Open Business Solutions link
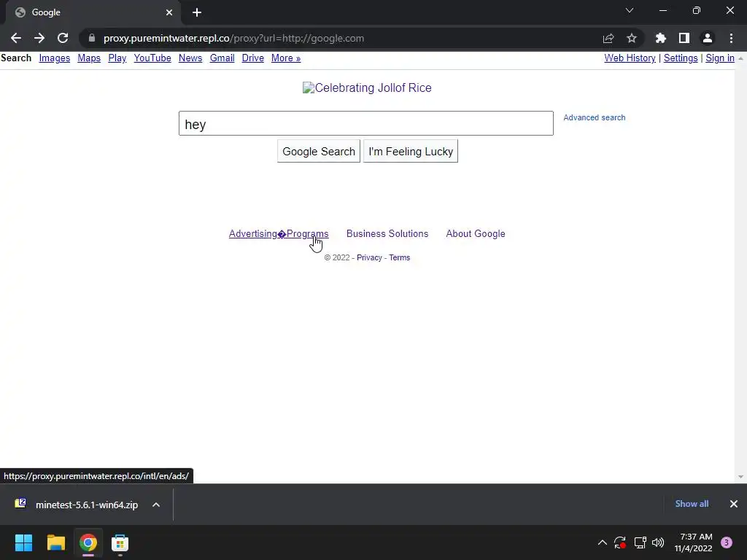This screenshot has width=747, height=560. [x=387, y=234]
